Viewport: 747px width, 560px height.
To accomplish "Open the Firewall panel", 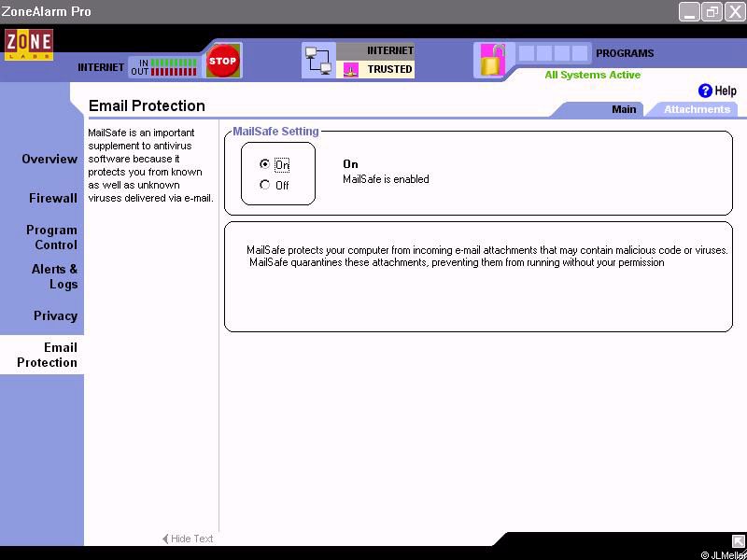I will 53,198.
